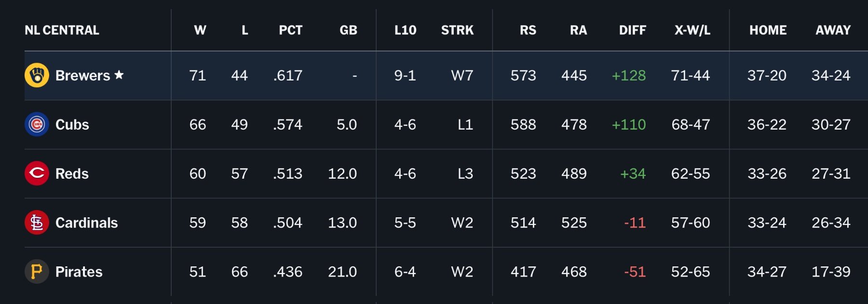Sort by the STRK column
Screen dimensions: 868x304
point(457,30)
